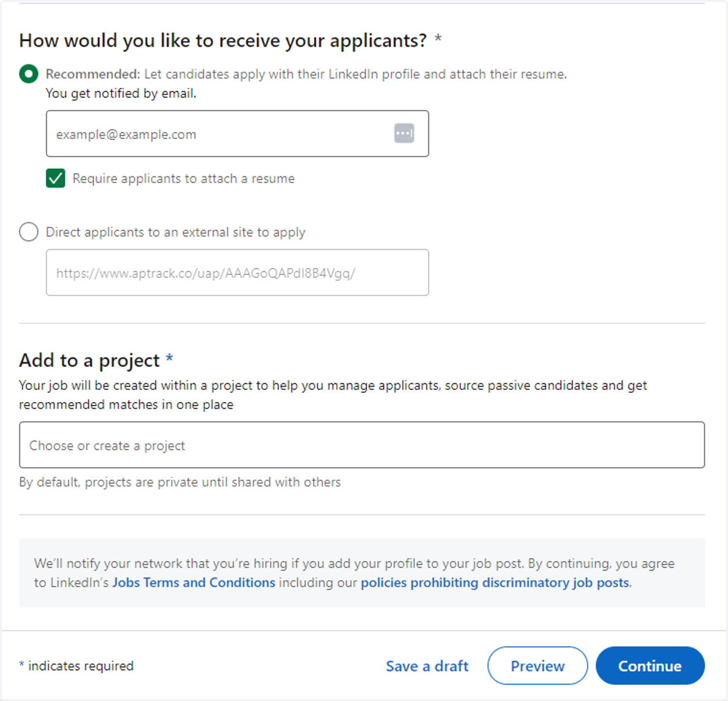This screenshot has height=701, width=728.
Task: Click the Continue button
Action: click(x=650, y=666)
